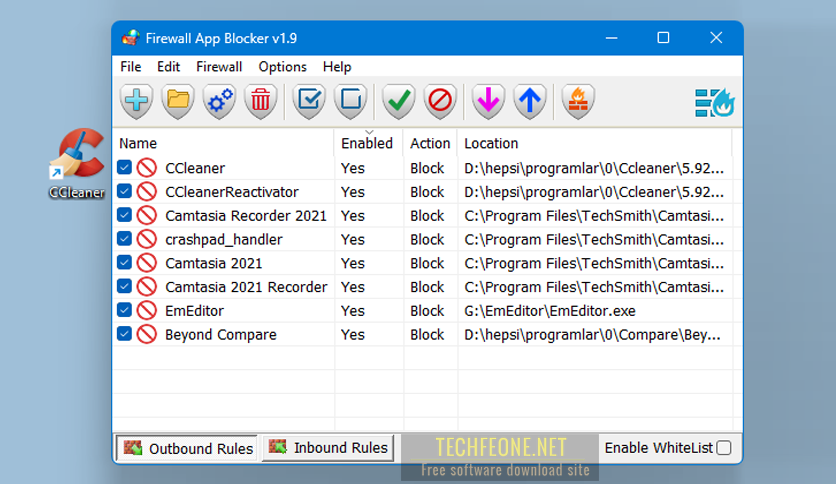Sort list by the Name column header
Screen dimensions: 836x484
224,143
